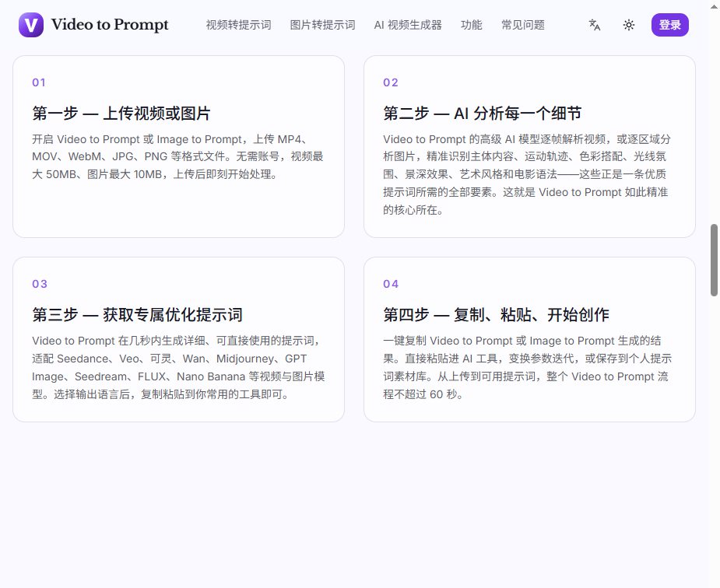Click the step 03 card description text
The width and height of the screenshot is (720, 588).
click(x=178, y=367)
